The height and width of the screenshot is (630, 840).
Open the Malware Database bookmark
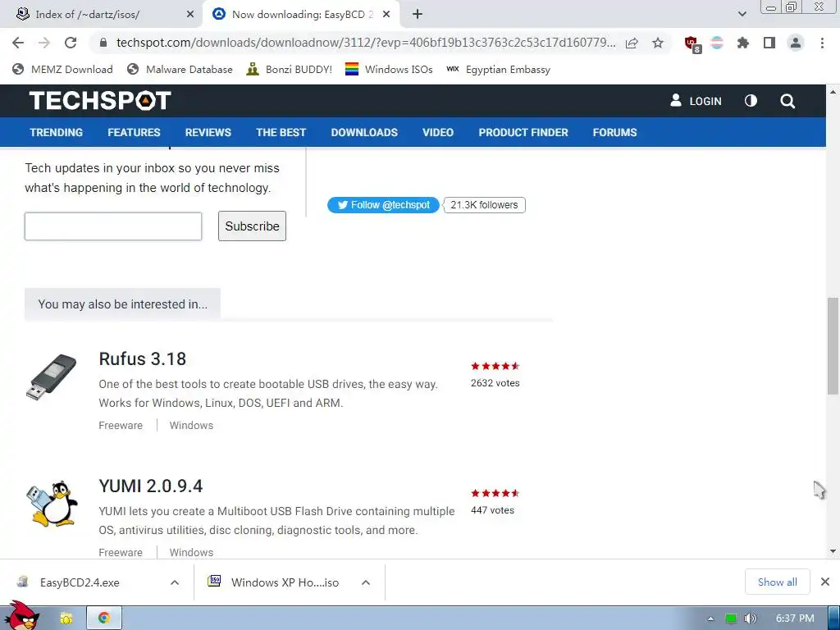coord(180,69)
